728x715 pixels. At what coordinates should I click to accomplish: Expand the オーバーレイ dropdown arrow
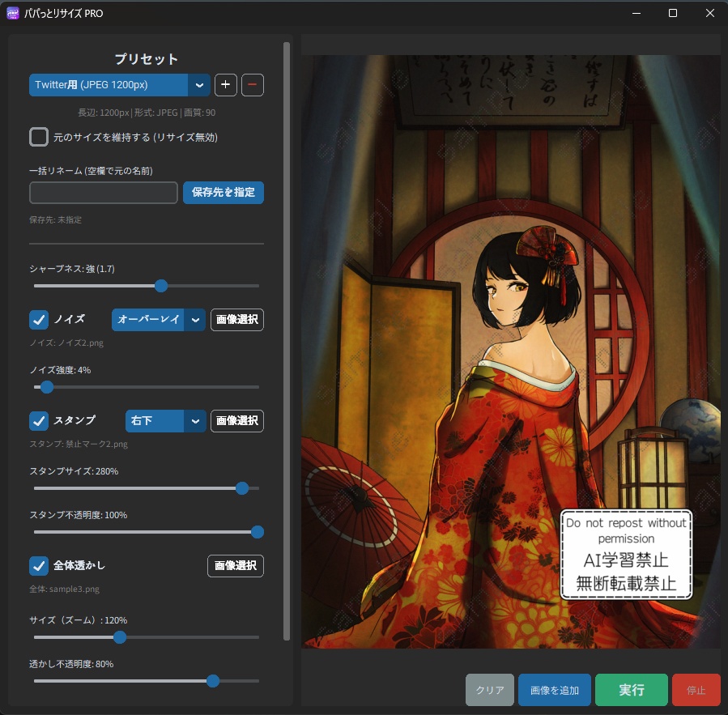point(195,319)
